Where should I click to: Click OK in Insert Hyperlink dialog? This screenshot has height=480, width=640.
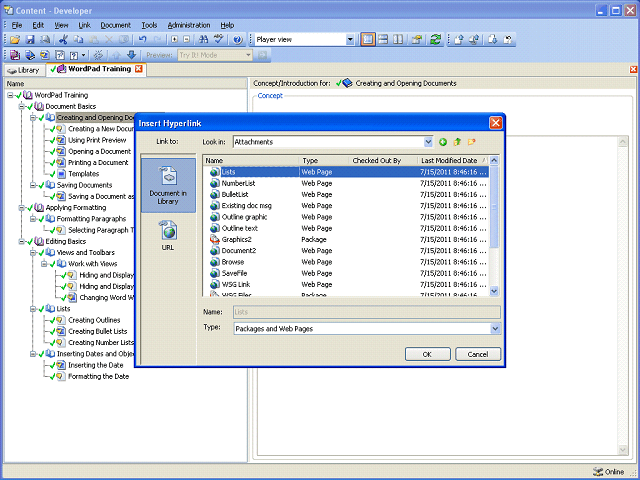click(427, 354)
